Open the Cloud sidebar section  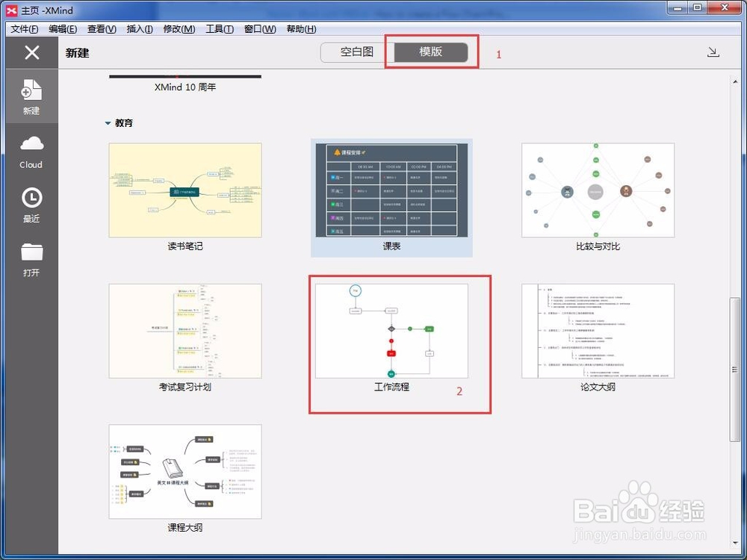point(31,152)
